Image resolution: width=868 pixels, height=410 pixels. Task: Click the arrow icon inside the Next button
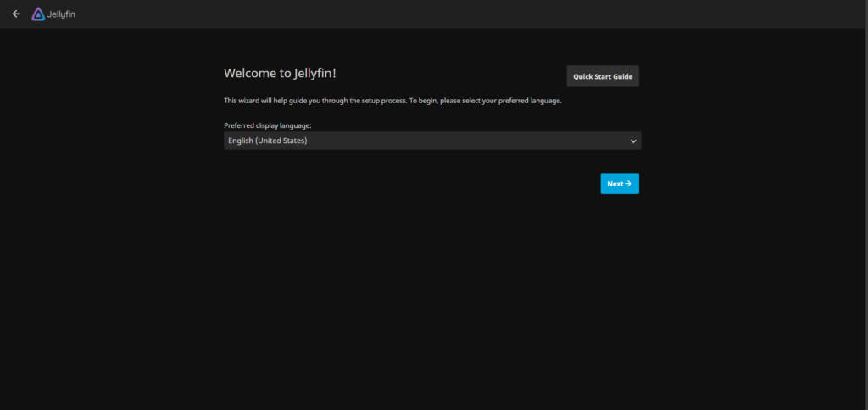[628, 184]
